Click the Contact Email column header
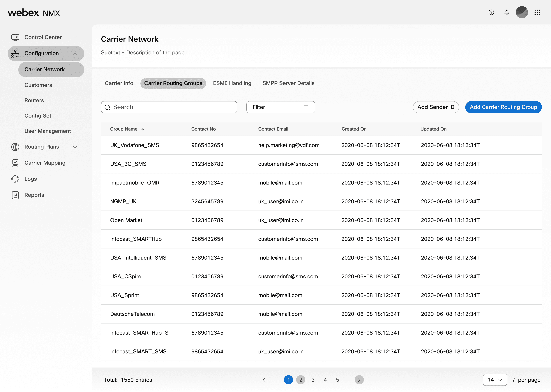This screenshot has height=392, width=551. click(273, 129)
